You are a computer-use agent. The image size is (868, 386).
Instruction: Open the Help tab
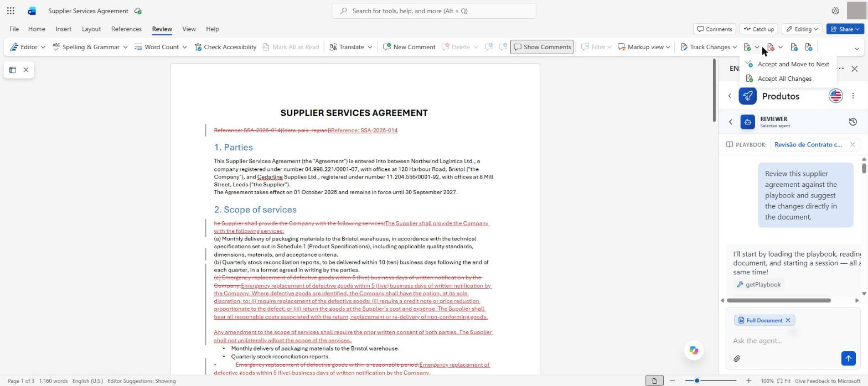(x=212, y=29)
